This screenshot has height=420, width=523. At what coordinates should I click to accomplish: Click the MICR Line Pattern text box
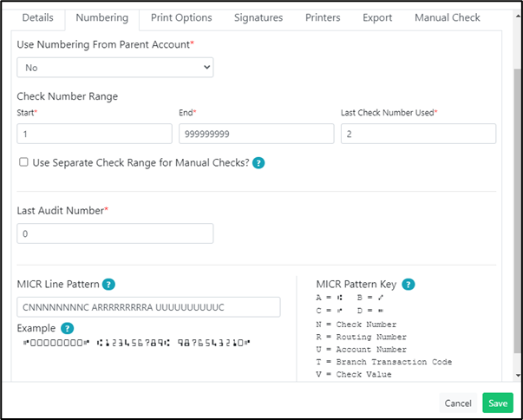tap(148, 307)
